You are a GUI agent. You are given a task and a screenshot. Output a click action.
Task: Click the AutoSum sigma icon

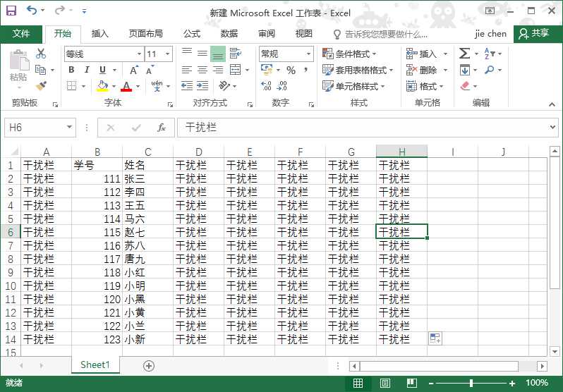point(465,54)
